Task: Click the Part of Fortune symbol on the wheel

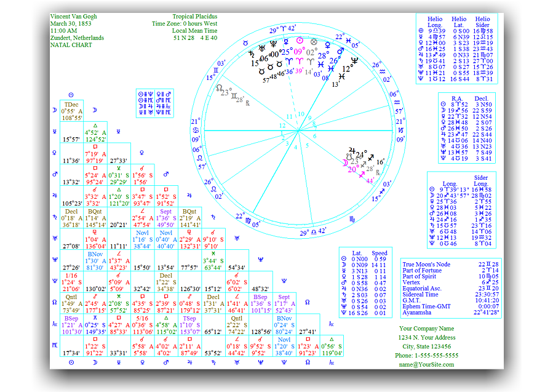Action: coord(314,42)
